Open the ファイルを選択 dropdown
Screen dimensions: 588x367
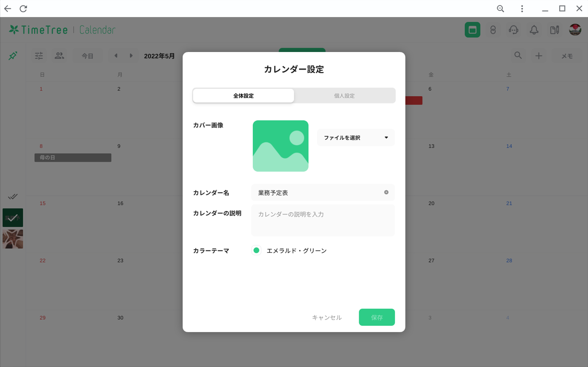(356, 138)
